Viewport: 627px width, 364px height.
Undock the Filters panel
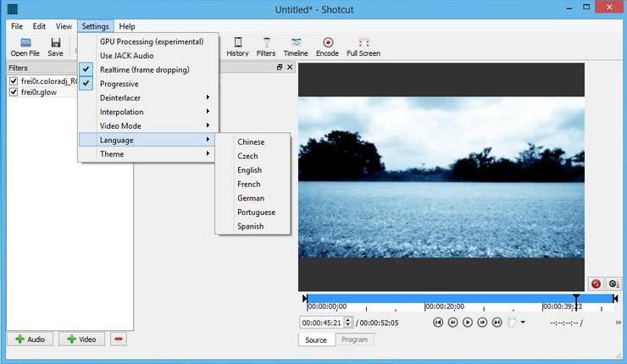[280, 67]
